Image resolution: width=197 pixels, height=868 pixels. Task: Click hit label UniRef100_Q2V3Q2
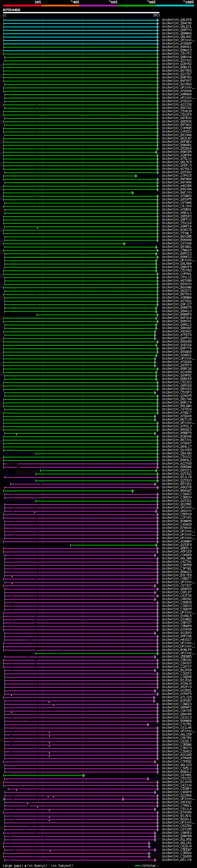point(177,60)
